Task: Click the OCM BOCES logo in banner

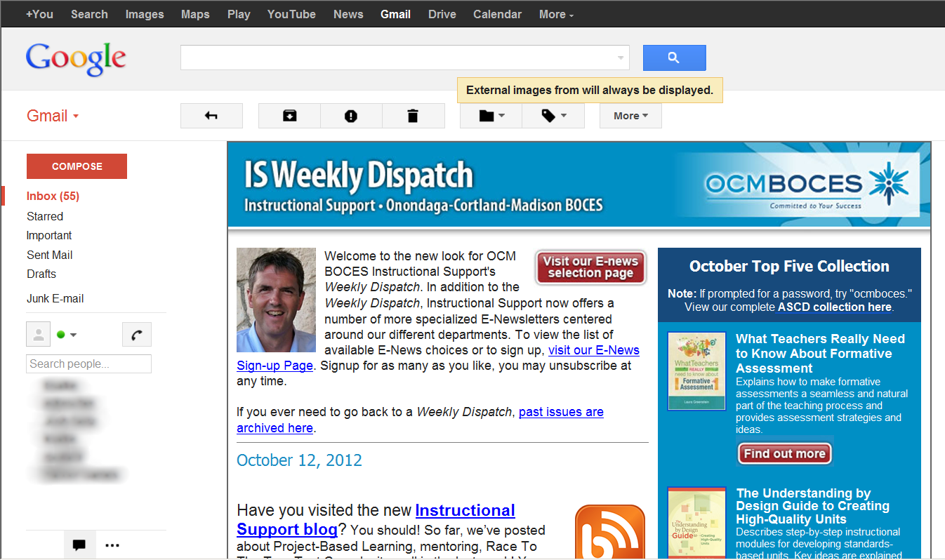Action: click(807, 186)
